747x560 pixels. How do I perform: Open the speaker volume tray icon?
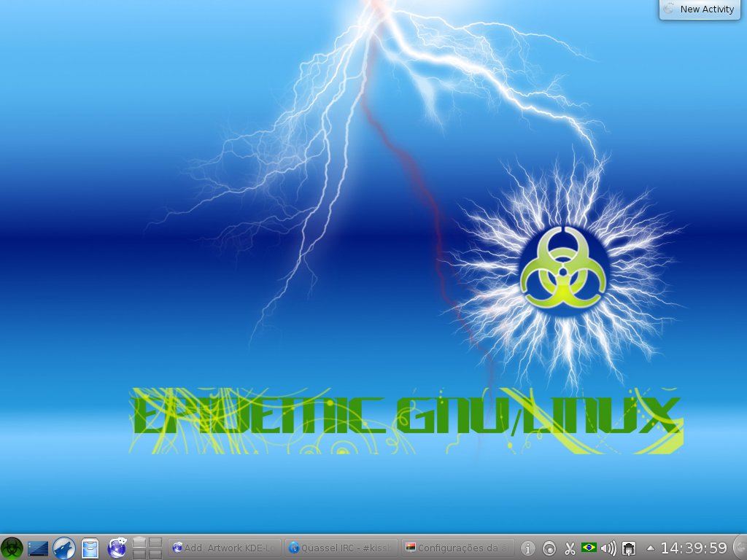point(608,548)
